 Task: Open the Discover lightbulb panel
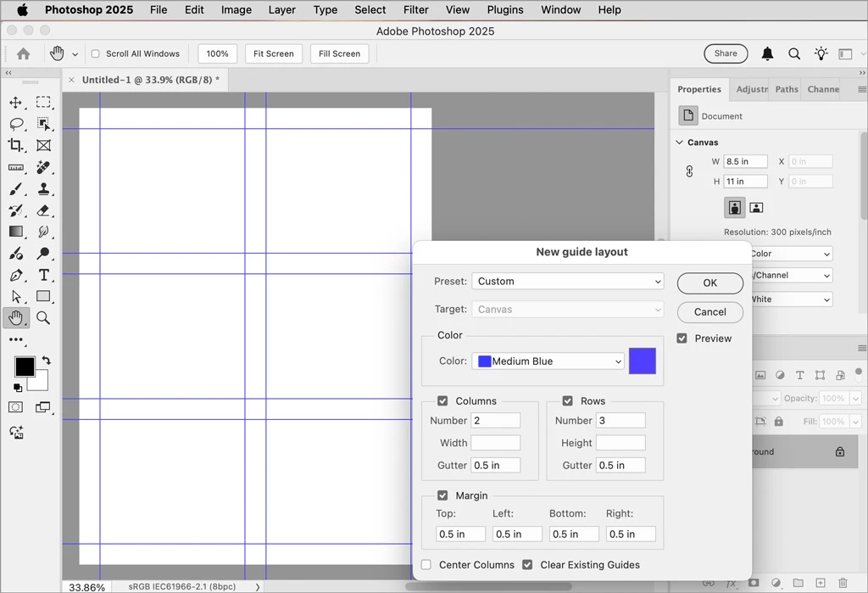pos(821,53)
